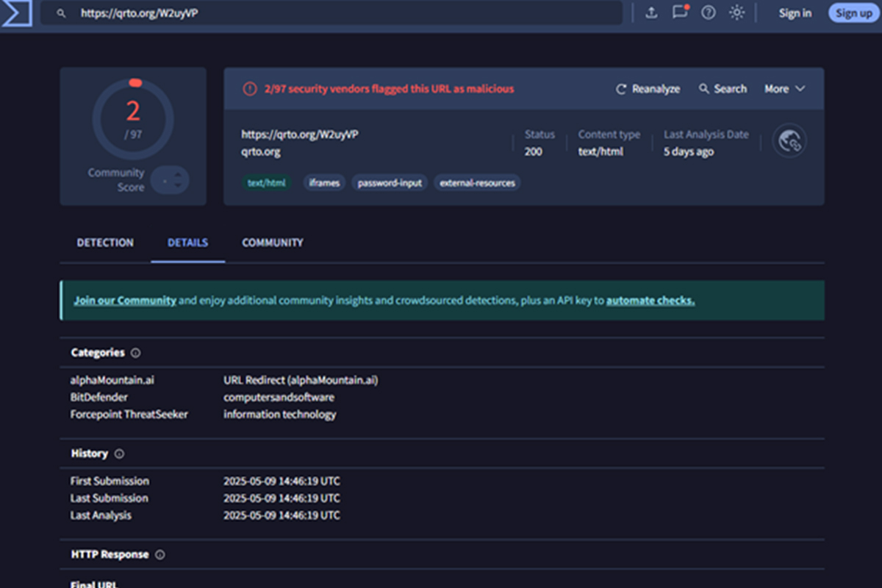
Task: Focus the URL search field
Action: (x=331, y=13)
